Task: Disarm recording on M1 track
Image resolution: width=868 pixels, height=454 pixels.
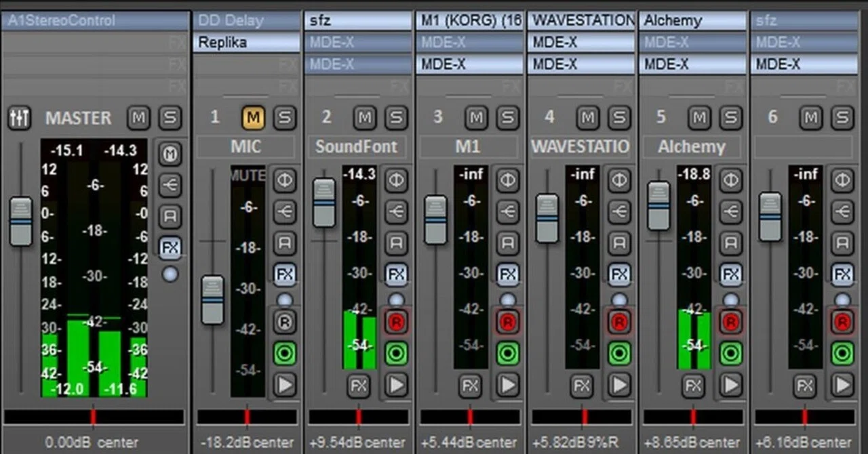Action: [x=508, y=322]
